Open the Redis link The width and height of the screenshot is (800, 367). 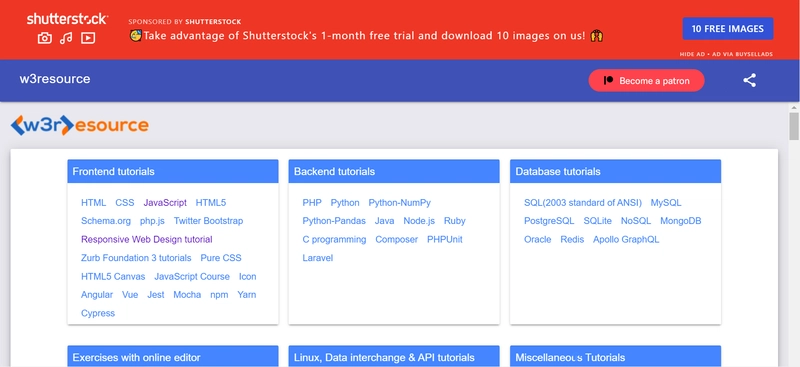point(572,239)
